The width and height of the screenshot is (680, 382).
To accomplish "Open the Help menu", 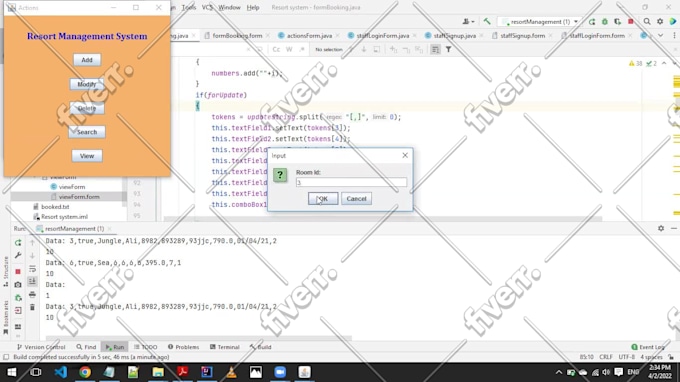I will [x=253, y=7].
